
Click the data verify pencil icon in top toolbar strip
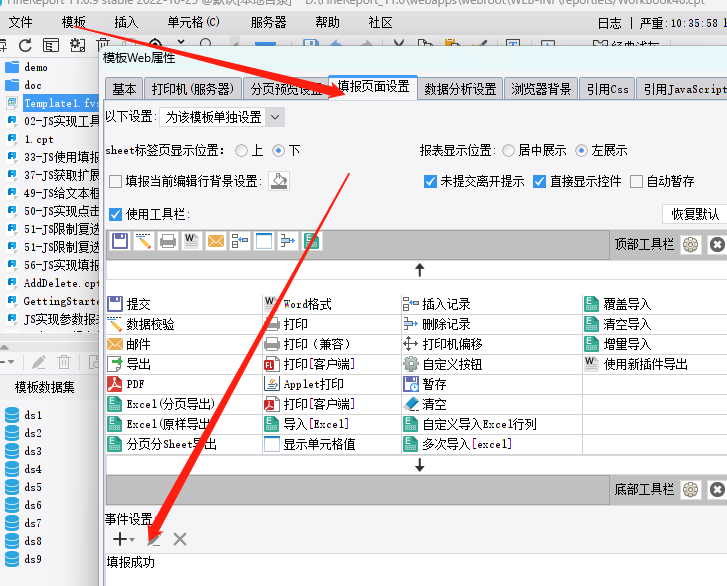point(144,241)
